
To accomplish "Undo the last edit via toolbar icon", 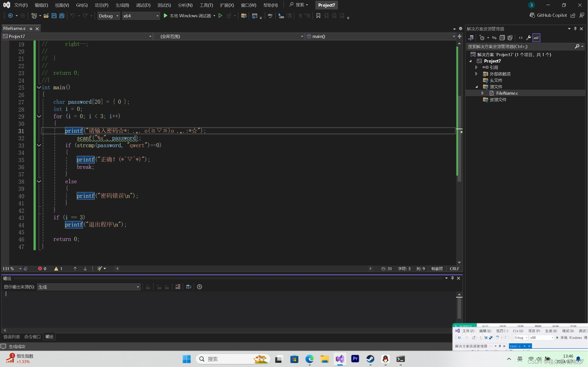I will click(x=73, y=16).
